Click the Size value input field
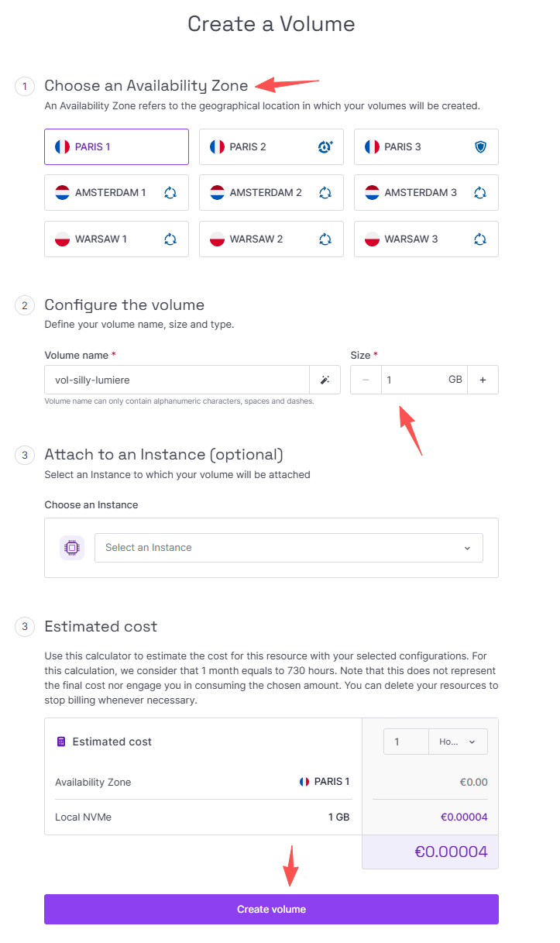This screenshot has height=943, width=560. (x=424, y=380)
